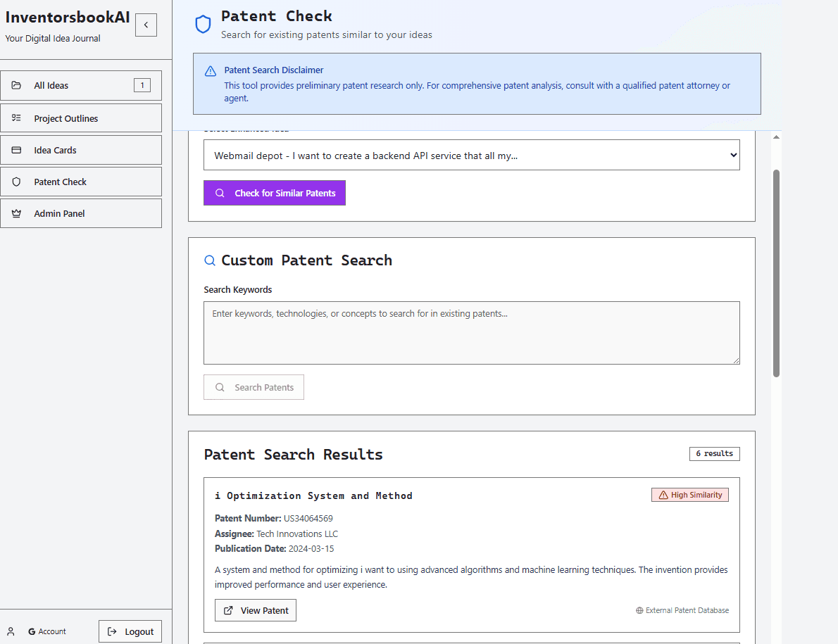Click the warning triangle in Patent Search Disclaimer
Image resolution: width=838 pixels, height=644 pixels.
tap(210, 71)
